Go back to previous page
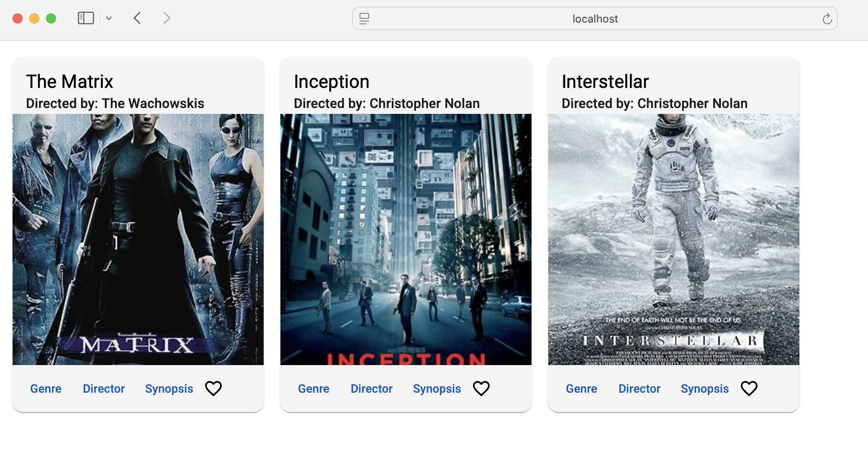Viewport: 868px width, 453px height. [x=137, y=18]
